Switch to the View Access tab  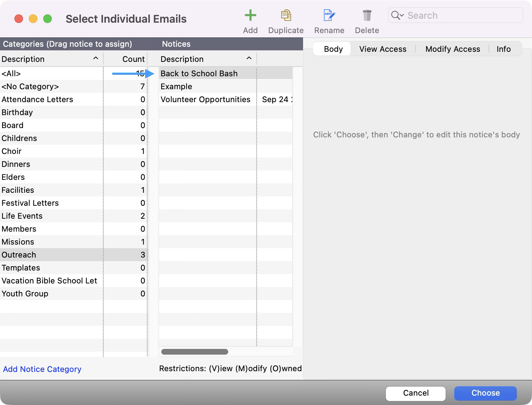[x=383, y=49]
